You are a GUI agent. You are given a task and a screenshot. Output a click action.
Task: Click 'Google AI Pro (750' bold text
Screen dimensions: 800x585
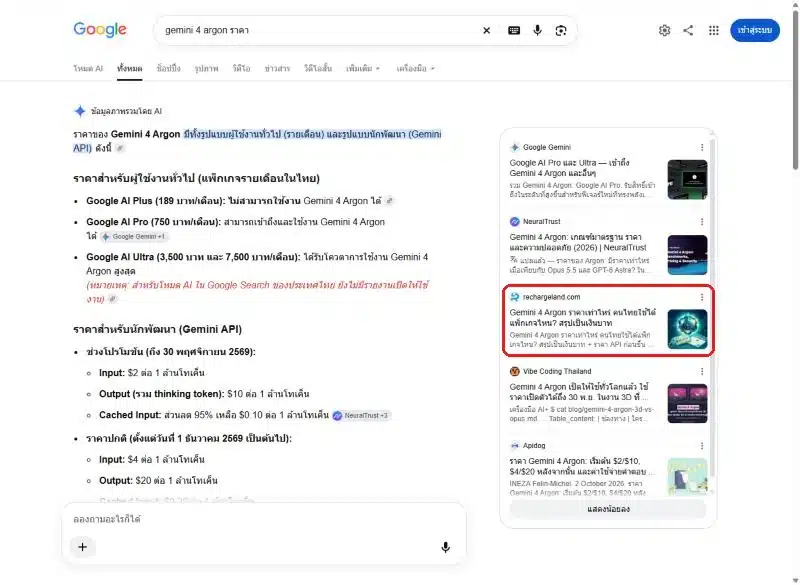(x=153, y=222)
